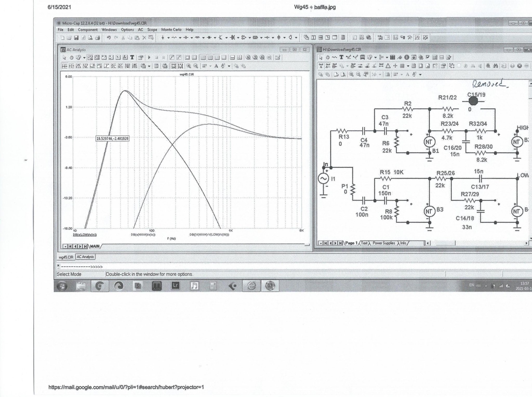Click the Save icon in main toolbar
532x397 pixels.
[76, 38]
